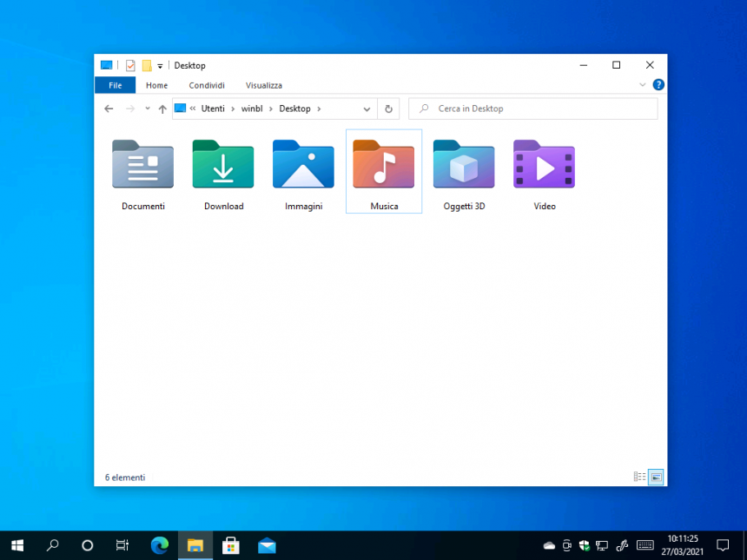
Task: Click winbl in the address bar path
Action: click(x=252, y=108)
